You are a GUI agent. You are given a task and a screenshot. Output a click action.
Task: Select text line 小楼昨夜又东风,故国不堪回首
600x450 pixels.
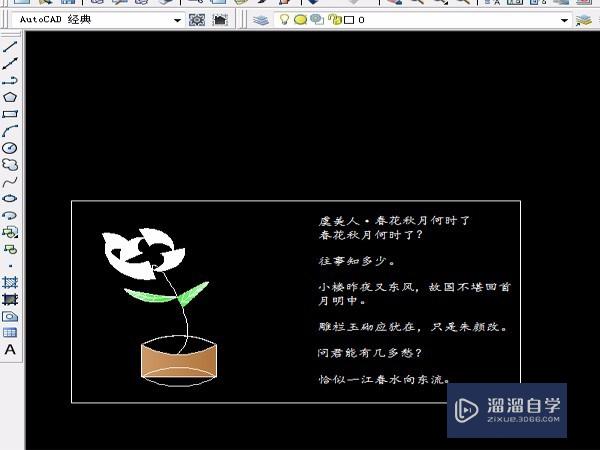(414, 287)
